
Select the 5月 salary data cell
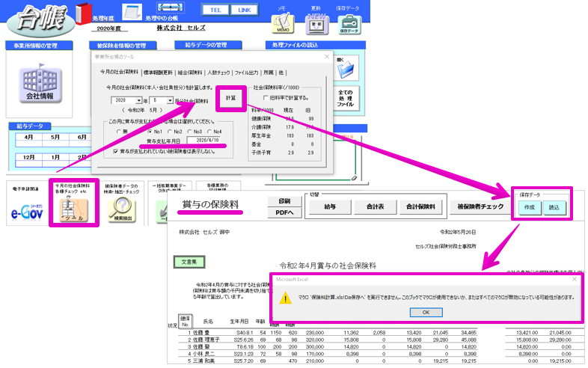click(x=55, y=138)
